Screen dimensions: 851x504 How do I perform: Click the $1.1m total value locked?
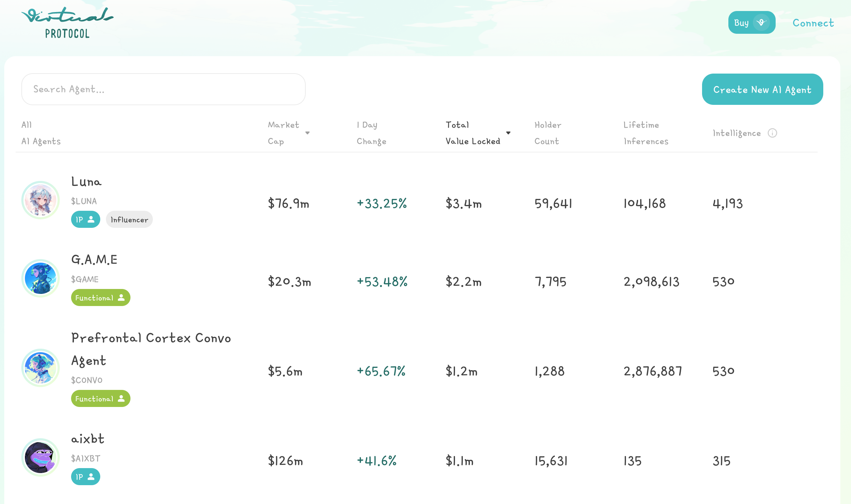coord(460,461)
